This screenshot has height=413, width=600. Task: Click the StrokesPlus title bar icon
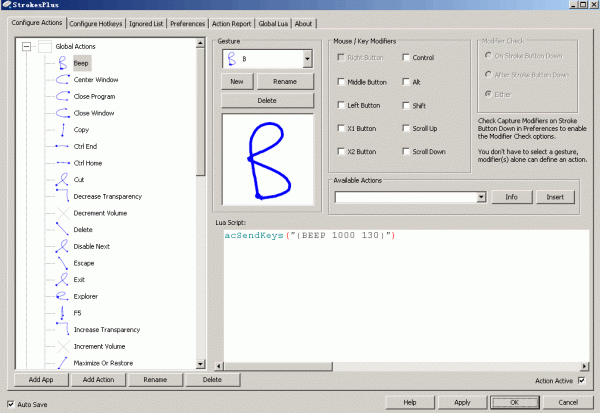coord(7,4)
